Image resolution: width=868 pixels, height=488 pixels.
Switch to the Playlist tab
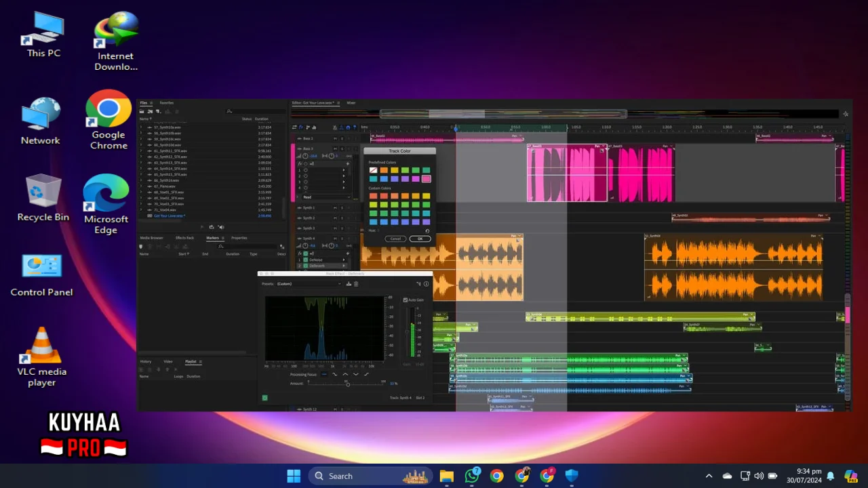point(191,361)
